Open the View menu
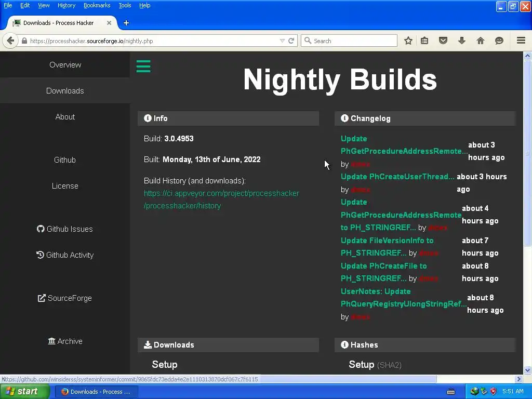Viewport: 532px width, 399px height. coord(44,5)
